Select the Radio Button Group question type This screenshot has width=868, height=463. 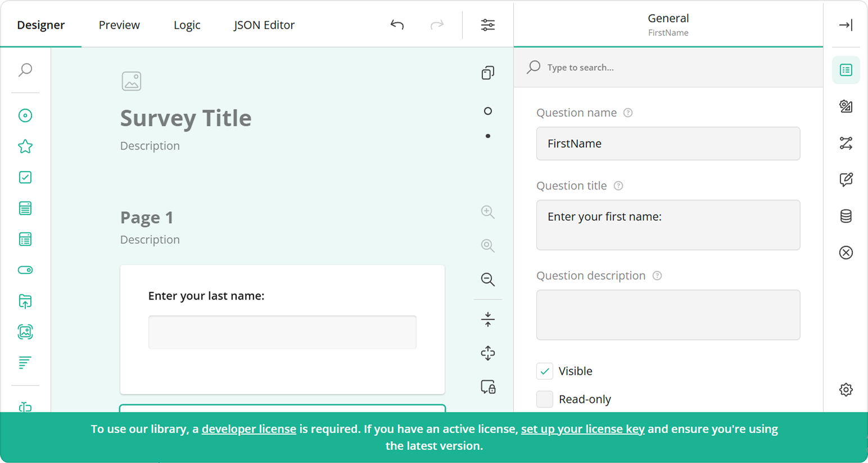point(25,115)
